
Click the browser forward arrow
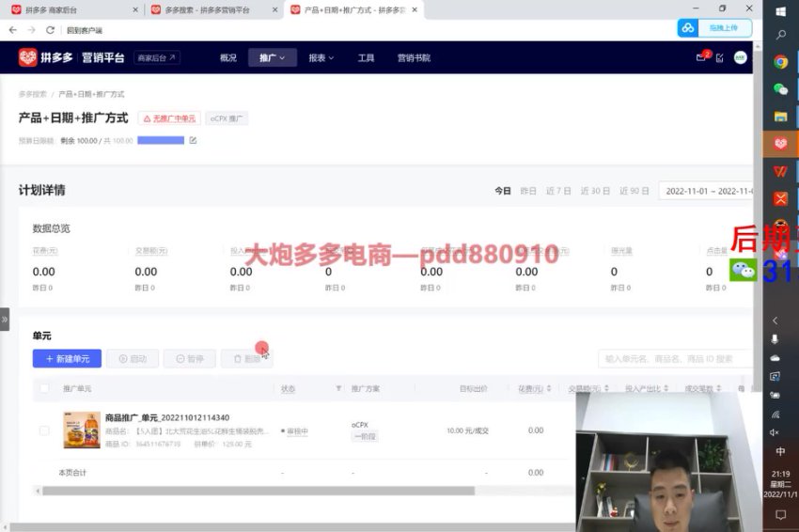coord(32,30)
